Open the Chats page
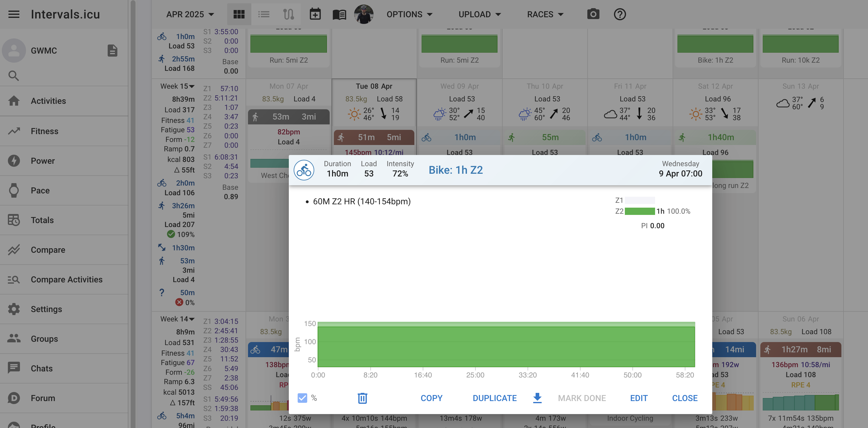The height and width of the screenshot is (428, 868). tap(64, 368)
